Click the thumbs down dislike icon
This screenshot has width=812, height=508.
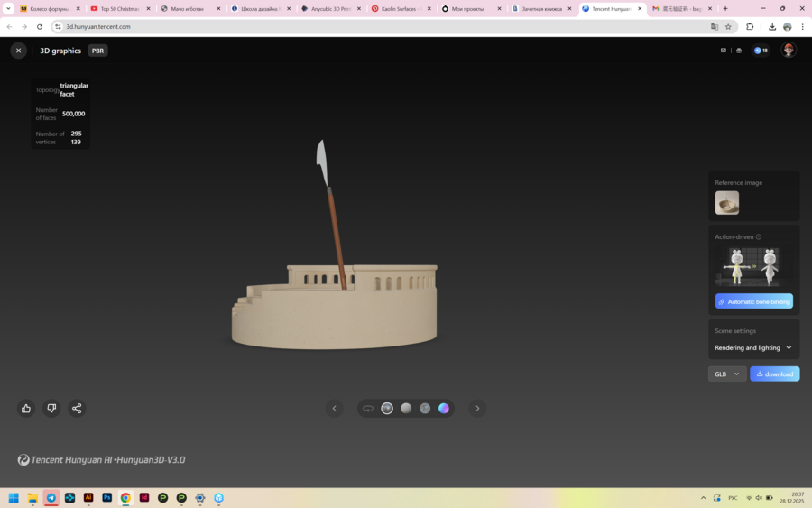(51, 408)
